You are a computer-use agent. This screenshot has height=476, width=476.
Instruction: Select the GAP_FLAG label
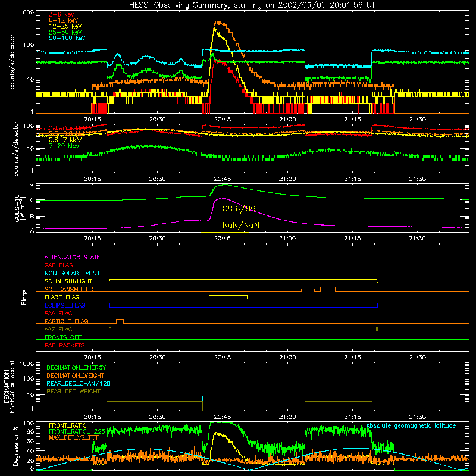58,265
